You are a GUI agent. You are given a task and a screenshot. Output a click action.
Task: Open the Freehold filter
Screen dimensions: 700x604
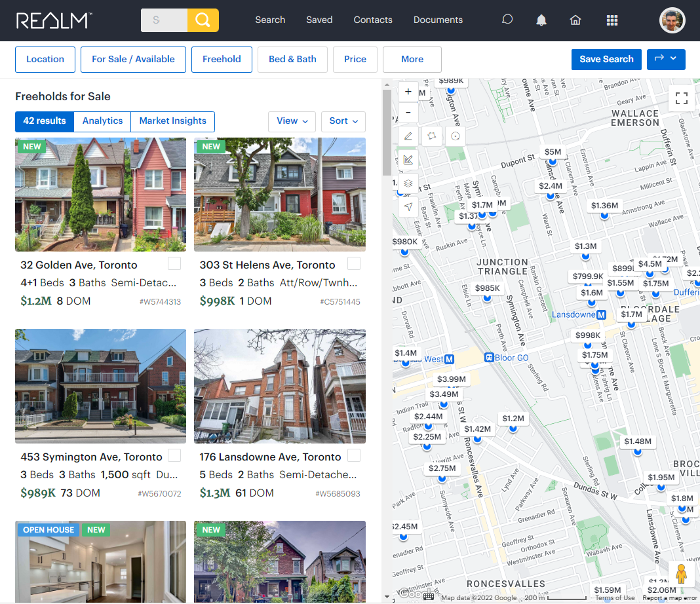[x=222, y=60]
